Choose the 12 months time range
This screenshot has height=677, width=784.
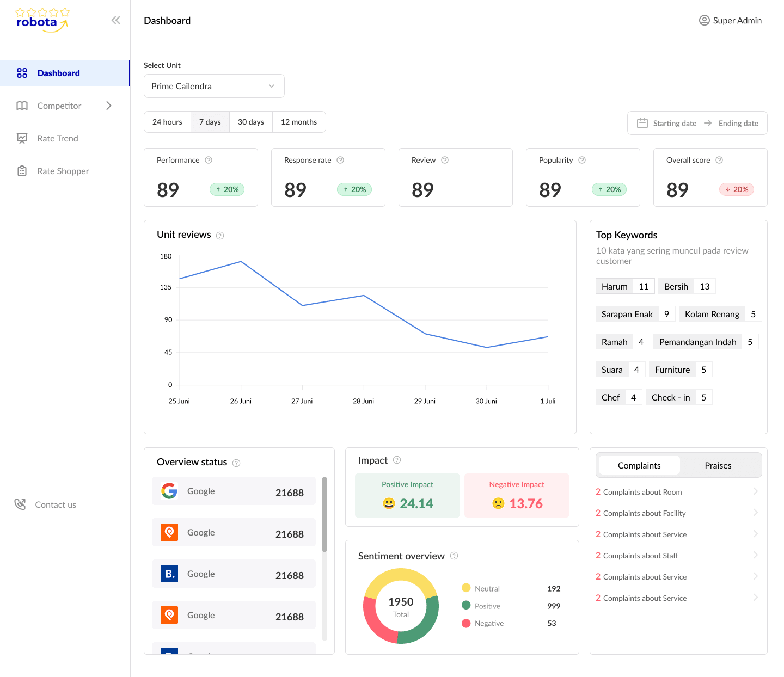[x=298, y=122]
